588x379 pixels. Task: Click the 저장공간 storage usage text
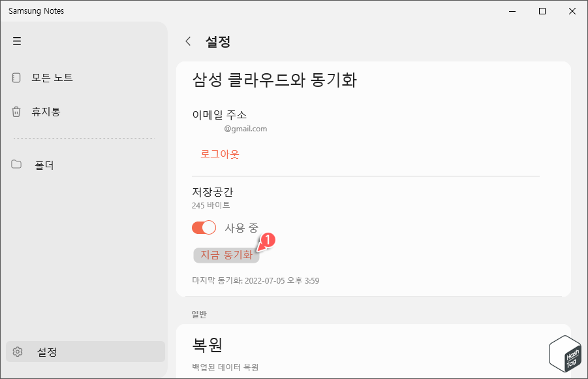point(206,192)
